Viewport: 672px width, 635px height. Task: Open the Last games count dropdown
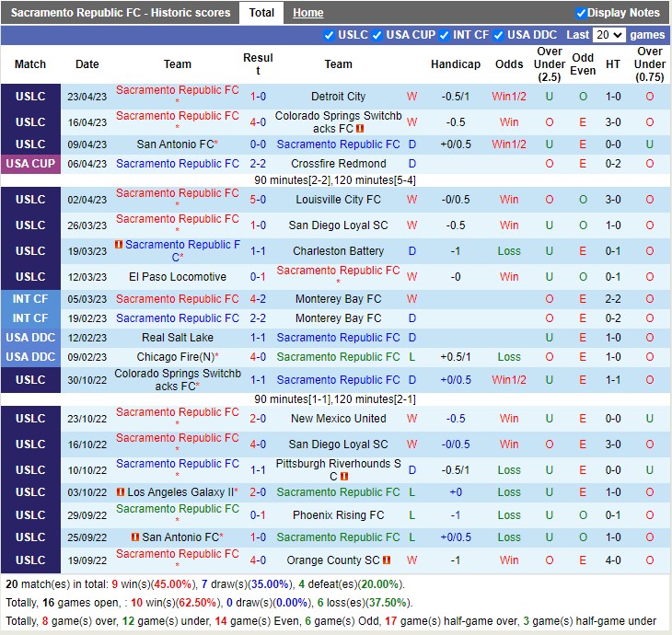(x=608, y=35)
